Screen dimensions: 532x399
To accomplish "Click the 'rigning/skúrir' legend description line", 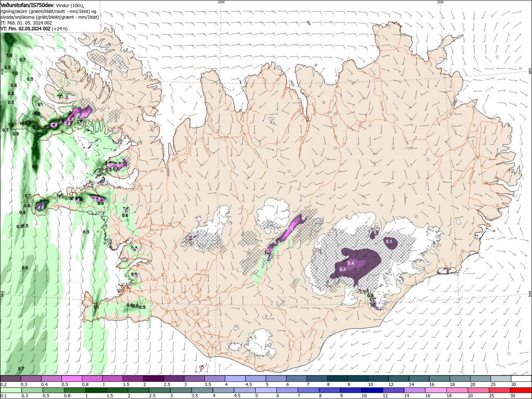I will tap(49, 11).
